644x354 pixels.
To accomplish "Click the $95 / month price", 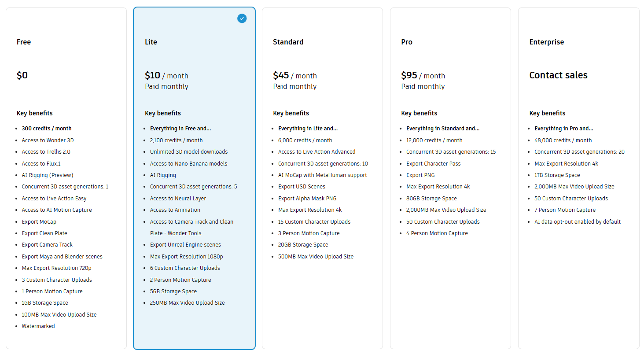I will pyautogui.click(x=423, y=76).
